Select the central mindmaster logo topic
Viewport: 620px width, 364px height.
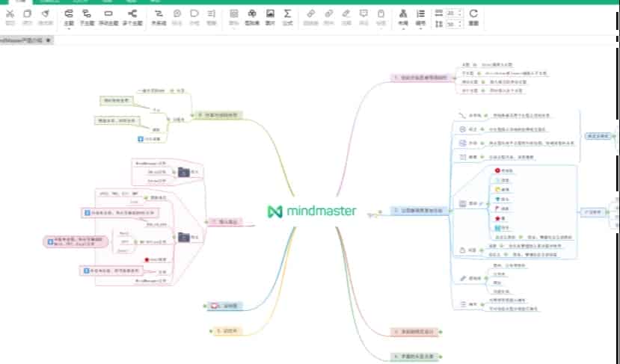point(312,212)
